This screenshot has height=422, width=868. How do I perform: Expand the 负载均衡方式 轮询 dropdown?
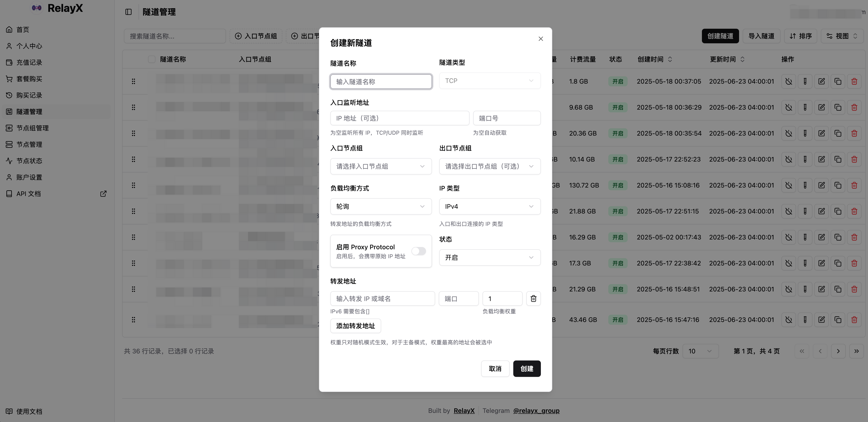(x=381, y=207)
